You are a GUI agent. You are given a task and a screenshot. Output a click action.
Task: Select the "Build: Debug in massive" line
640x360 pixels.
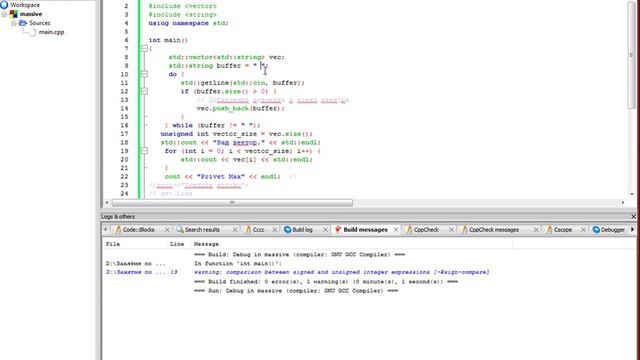pyautogui.click(x=299, y=255)
